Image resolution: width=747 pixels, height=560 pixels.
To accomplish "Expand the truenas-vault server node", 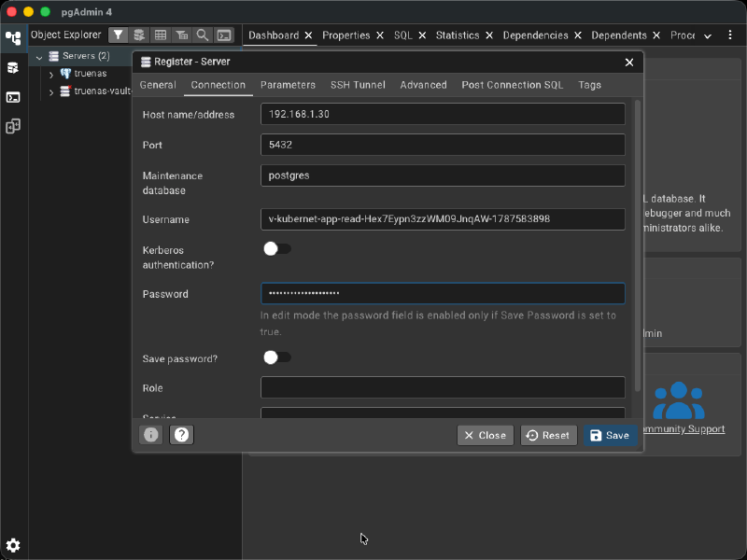I will click(51, 91).
